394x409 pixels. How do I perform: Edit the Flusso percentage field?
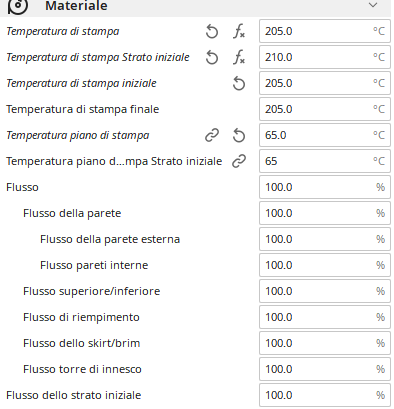(325, 187)
